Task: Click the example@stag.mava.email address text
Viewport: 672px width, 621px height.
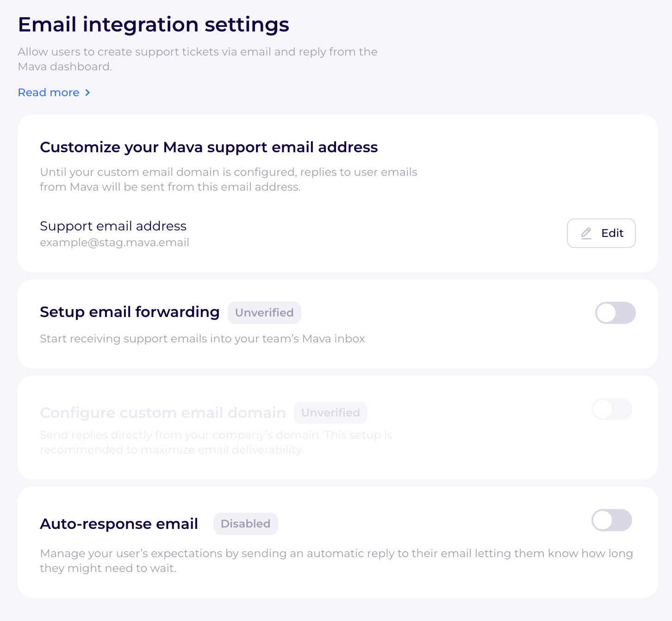Action: [x=114, y=242]
